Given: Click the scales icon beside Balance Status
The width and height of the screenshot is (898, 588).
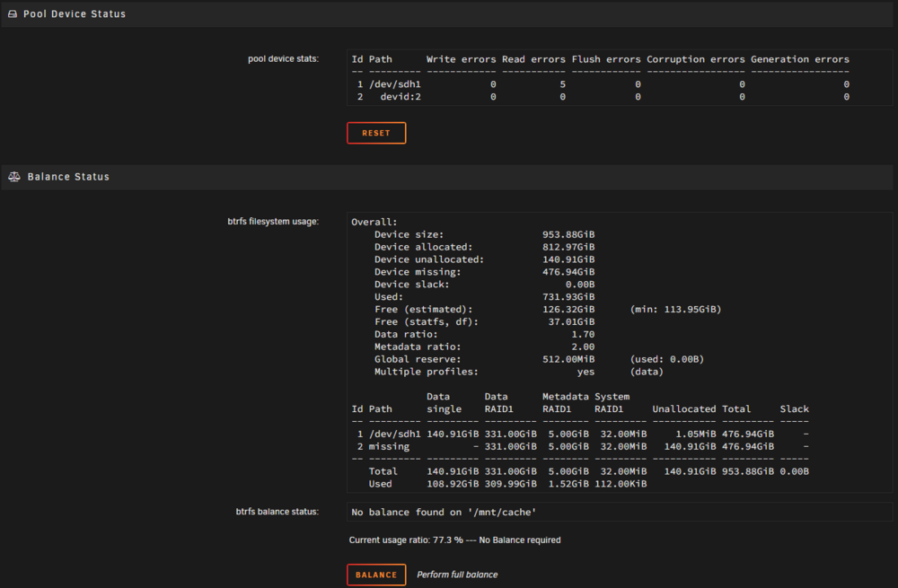Looking at the screenshot, I should point(14,177).
